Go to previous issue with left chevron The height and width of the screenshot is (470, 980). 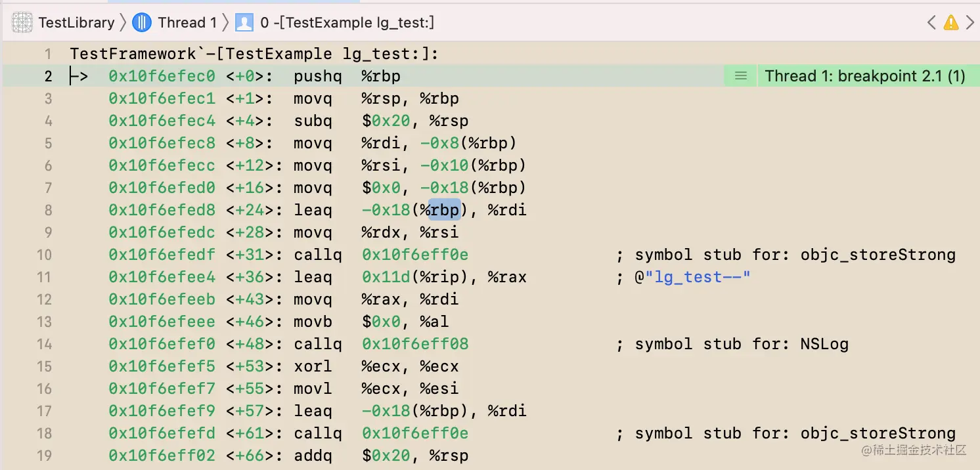click(x=931, y=23)
